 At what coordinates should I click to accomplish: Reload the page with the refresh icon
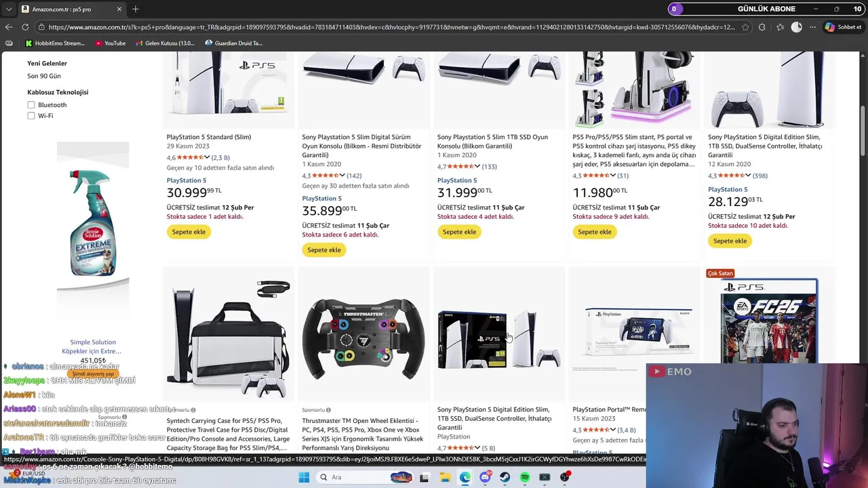25,27
